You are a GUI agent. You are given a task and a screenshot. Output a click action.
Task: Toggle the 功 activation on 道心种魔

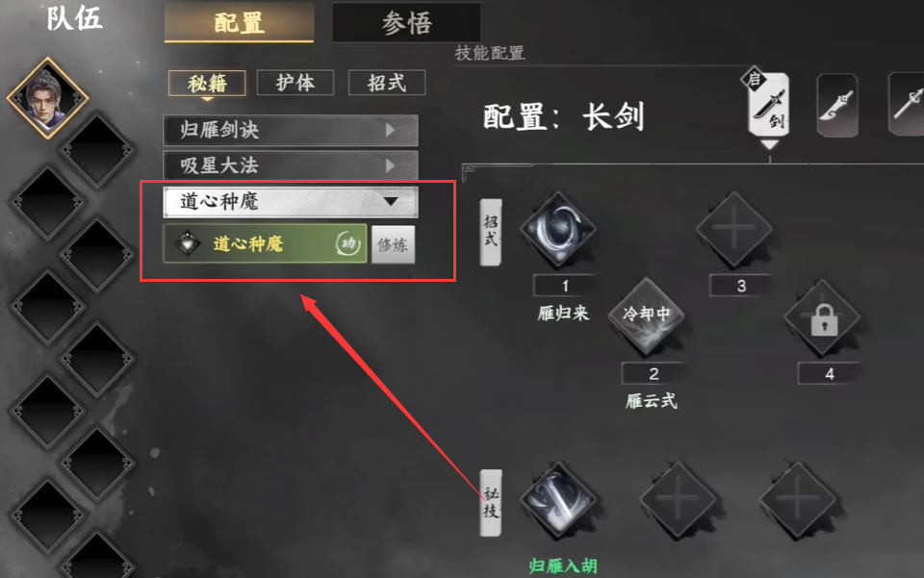[348, 243]
